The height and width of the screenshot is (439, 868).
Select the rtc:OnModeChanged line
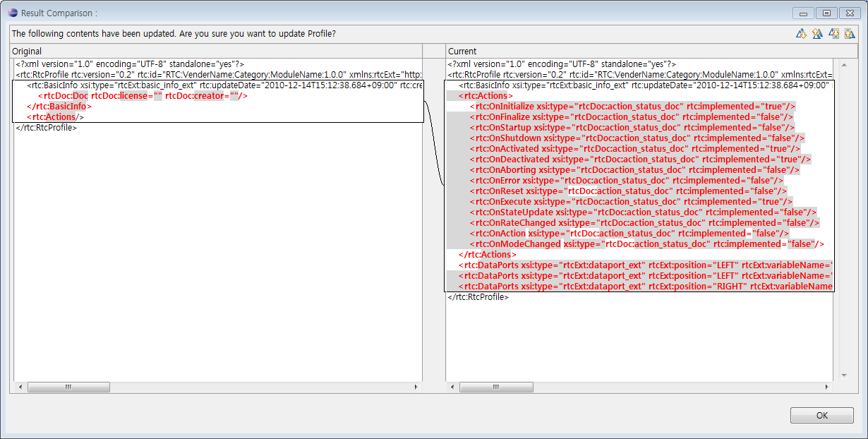(x=647, y=244)
